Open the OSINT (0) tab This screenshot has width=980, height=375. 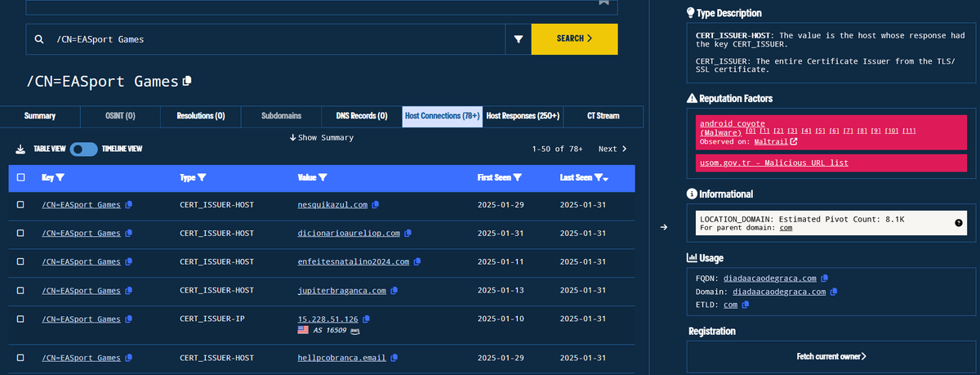point(120,116)
